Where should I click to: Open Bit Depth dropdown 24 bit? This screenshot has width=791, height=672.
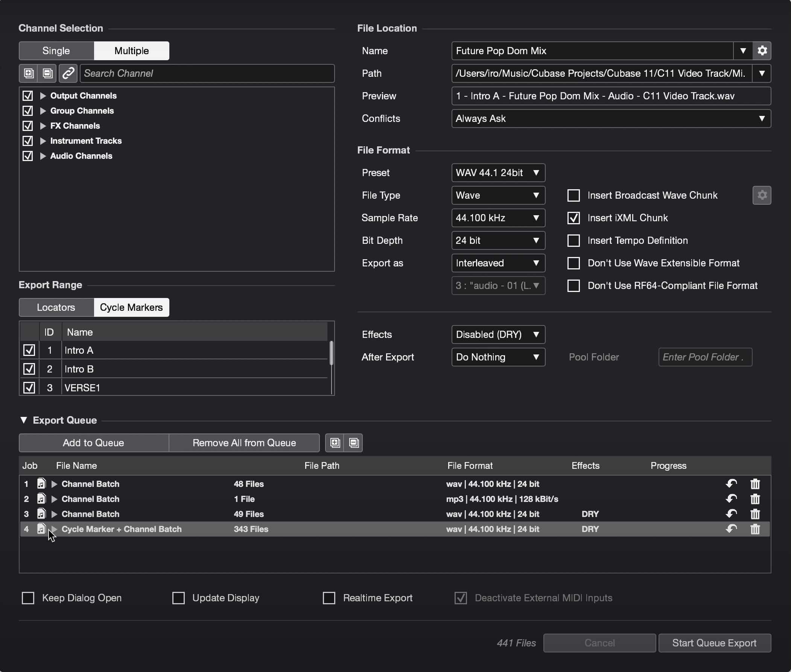pos(498,240)
